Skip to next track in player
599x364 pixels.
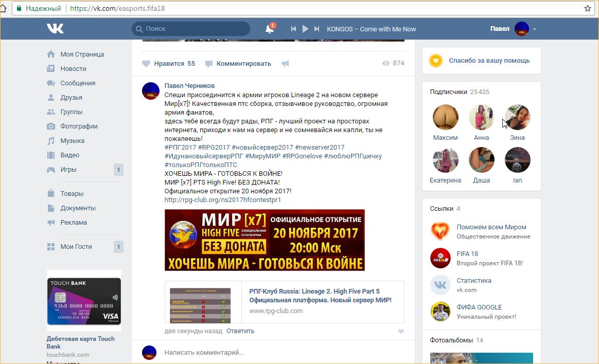coord(316,29)
